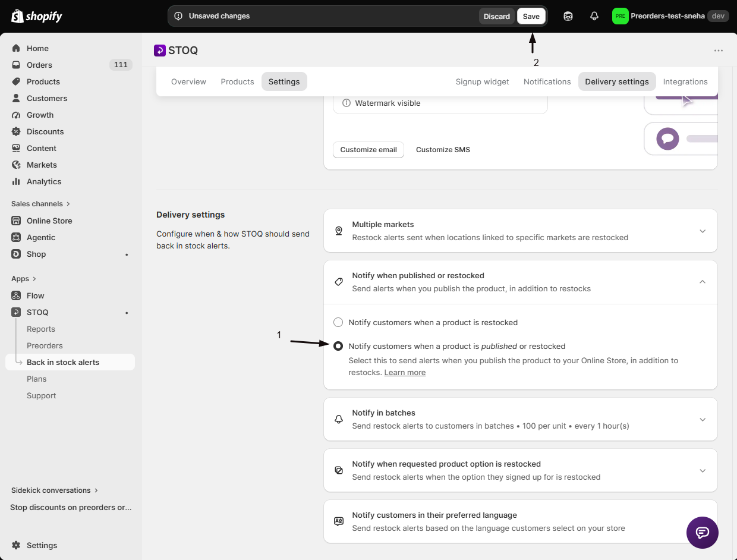The image size is (737, 560).
Task: Open Preorders under STOQ
Action: coord(45,345)
